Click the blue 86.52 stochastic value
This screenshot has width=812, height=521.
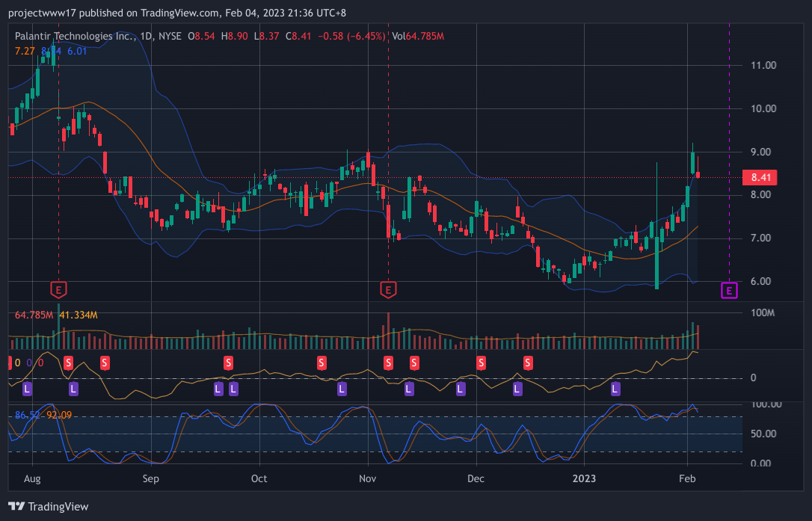(27, 415)
